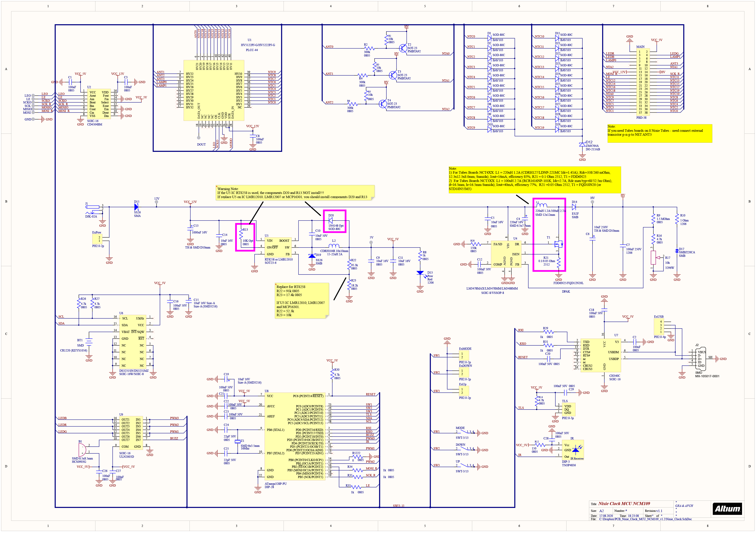This screenshot has height=533, width=756.
Task: Select the T4 PMBTA92 transistor symbol
Action: (382, 104)
